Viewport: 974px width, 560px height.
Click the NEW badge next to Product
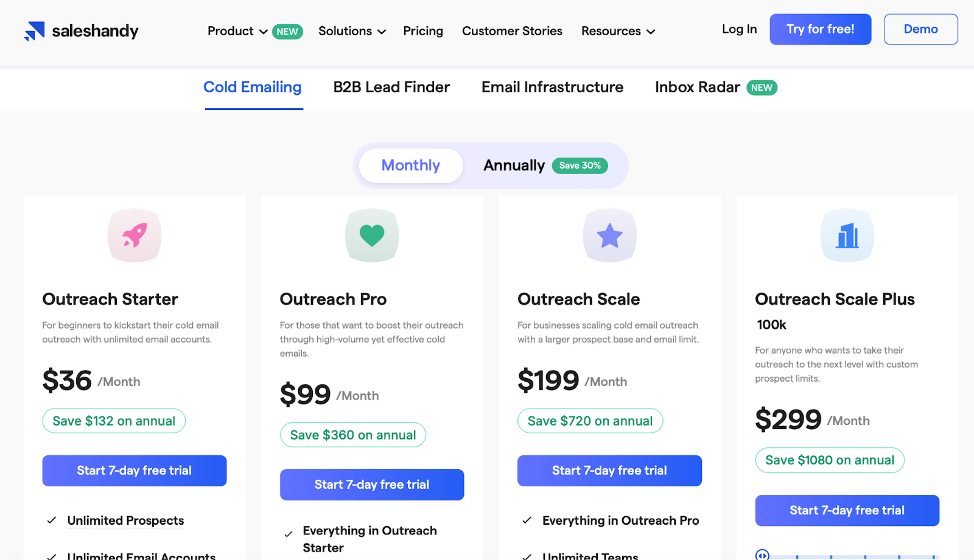[287, 32]
